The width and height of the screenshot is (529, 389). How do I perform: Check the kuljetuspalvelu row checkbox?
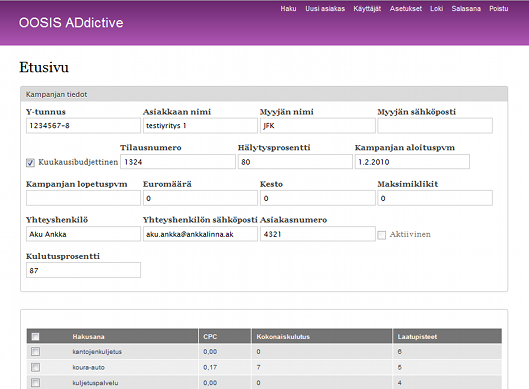(35, 383)
